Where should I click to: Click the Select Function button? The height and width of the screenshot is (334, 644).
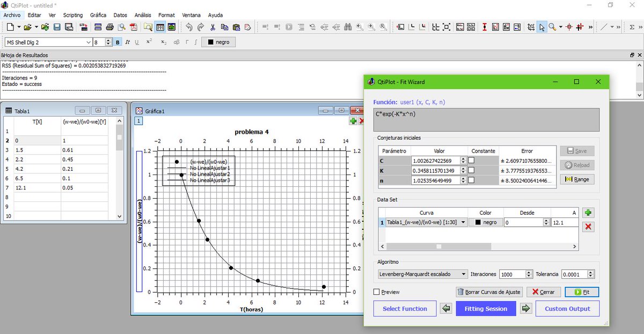tap(405, 309)
